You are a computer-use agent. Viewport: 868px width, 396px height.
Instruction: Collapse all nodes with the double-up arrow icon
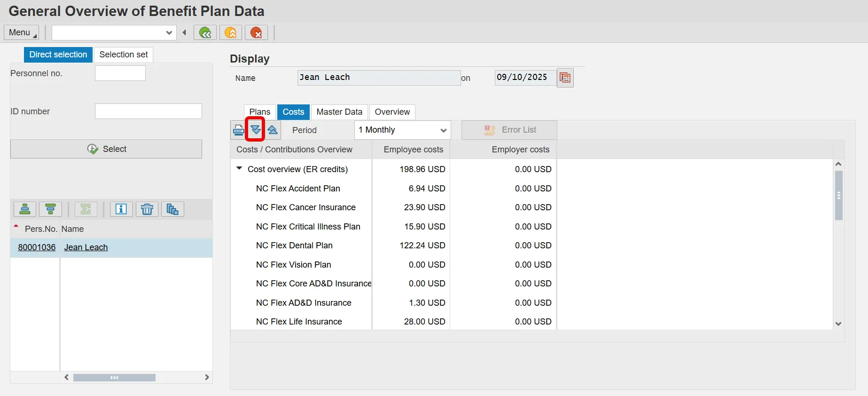273,130
